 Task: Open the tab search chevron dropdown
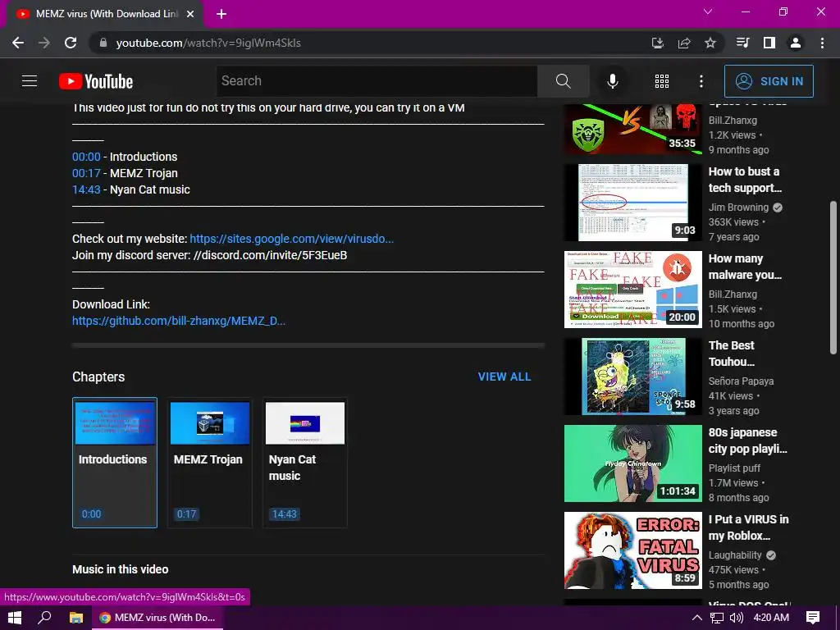pos(708,11)
